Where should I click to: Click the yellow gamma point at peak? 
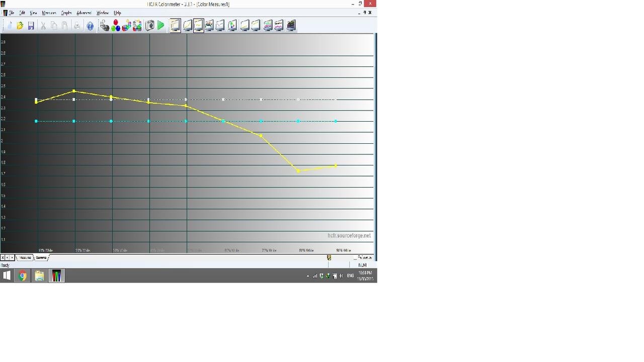74,91
